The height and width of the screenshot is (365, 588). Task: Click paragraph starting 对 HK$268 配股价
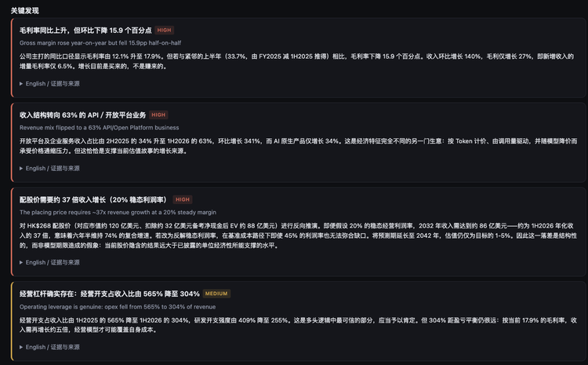[x=298, y=235]
